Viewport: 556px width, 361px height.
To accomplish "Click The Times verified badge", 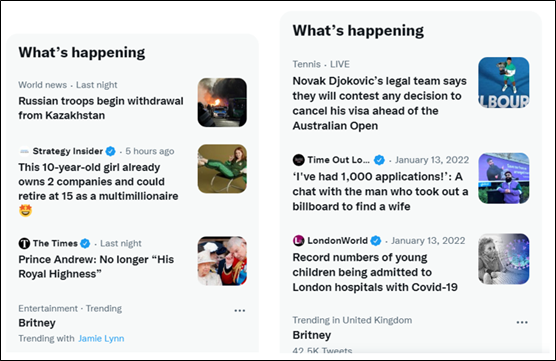I will pyautogui.click(x=85, y=244).
